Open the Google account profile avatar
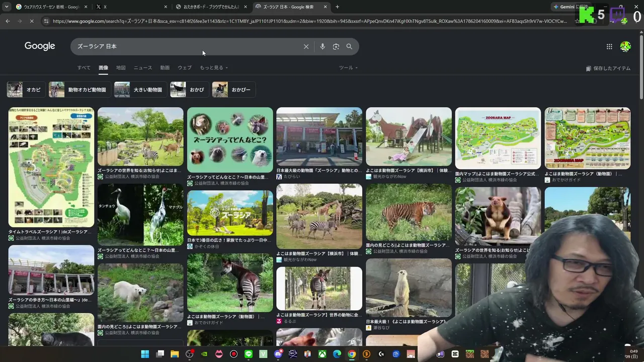The image size is (644, 362). coord(625,46)
